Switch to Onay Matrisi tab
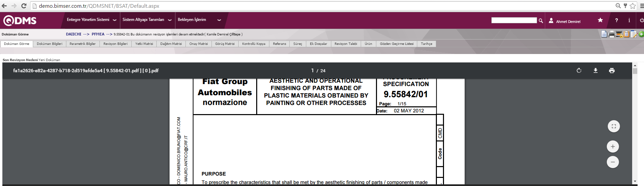The height and width of the screenshot is (186, 644). [x=199, y=44]
